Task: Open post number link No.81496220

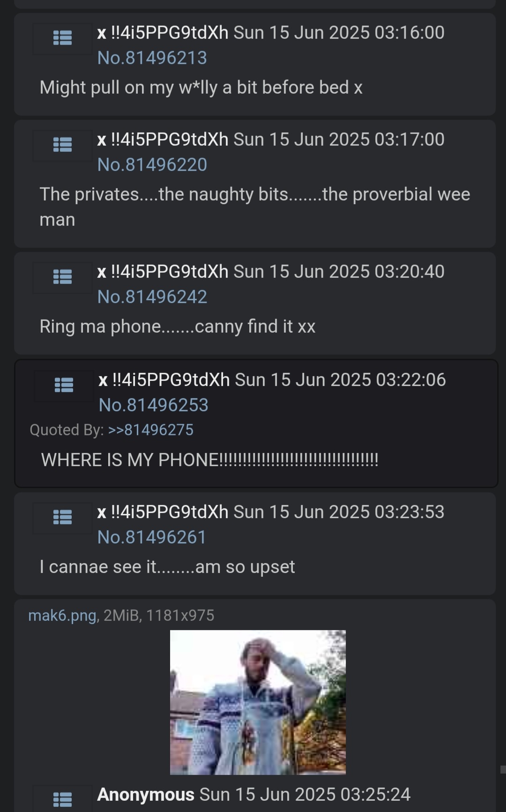Action: (152, 165)
